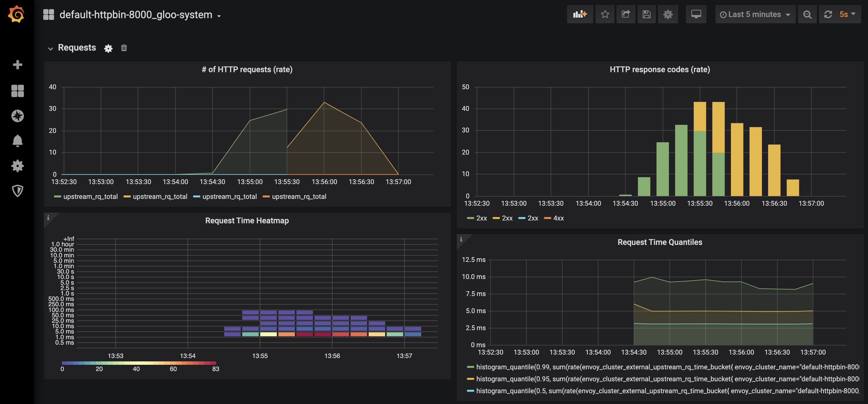Image resolution: width=868 pixels, height=404 pixels.
Task: Open the Alerting bell icon
Action: [x=18, y=141]
